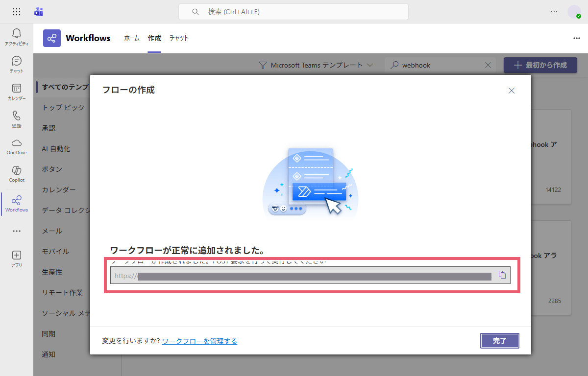Launch Copilot from the sidebar
The width and height of the screenshot is (588, 376).
click(x=17, y=173)
